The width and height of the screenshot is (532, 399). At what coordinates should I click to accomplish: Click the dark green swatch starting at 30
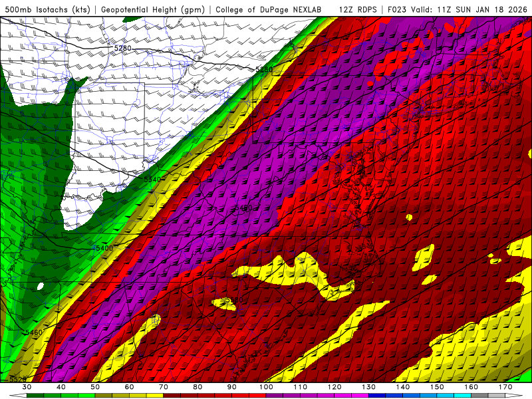tap(35, 396)
